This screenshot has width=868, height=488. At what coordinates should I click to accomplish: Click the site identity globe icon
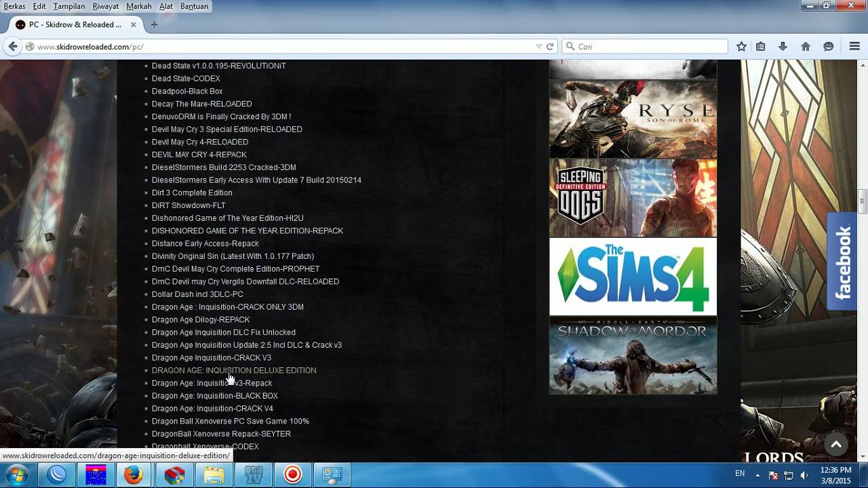pos(30,47)
